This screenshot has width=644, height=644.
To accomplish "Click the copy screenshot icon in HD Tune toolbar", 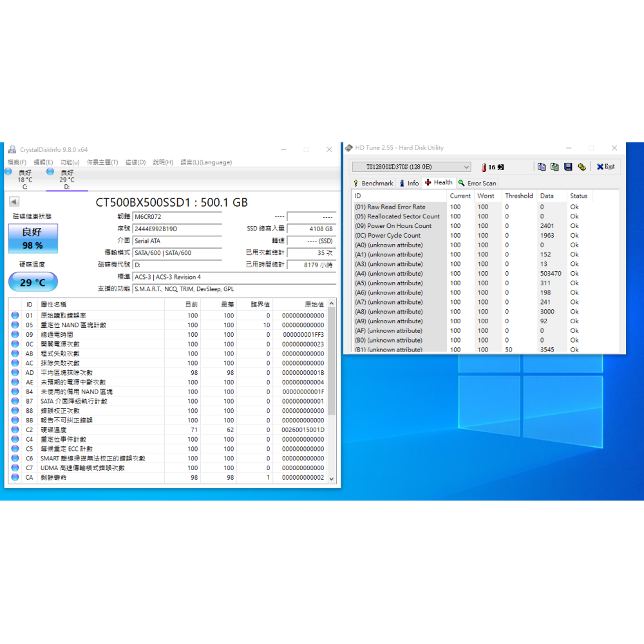I will [x=554, y=167].
